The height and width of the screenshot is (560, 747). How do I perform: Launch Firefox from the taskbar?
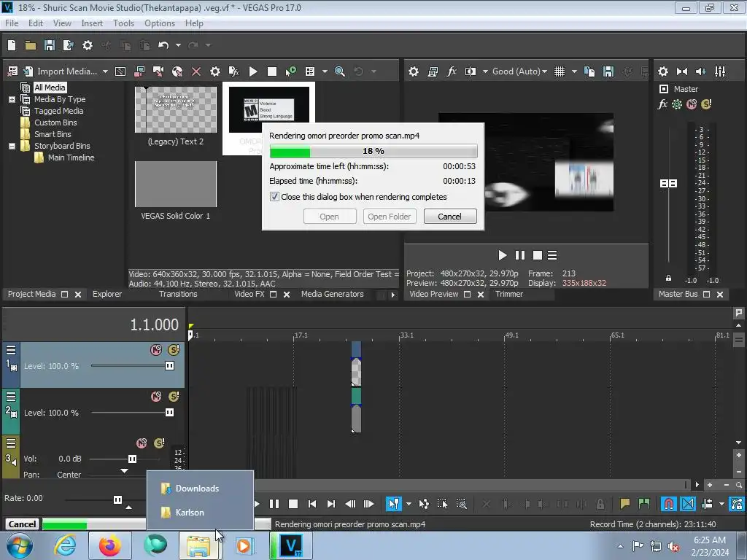point(109,545)
